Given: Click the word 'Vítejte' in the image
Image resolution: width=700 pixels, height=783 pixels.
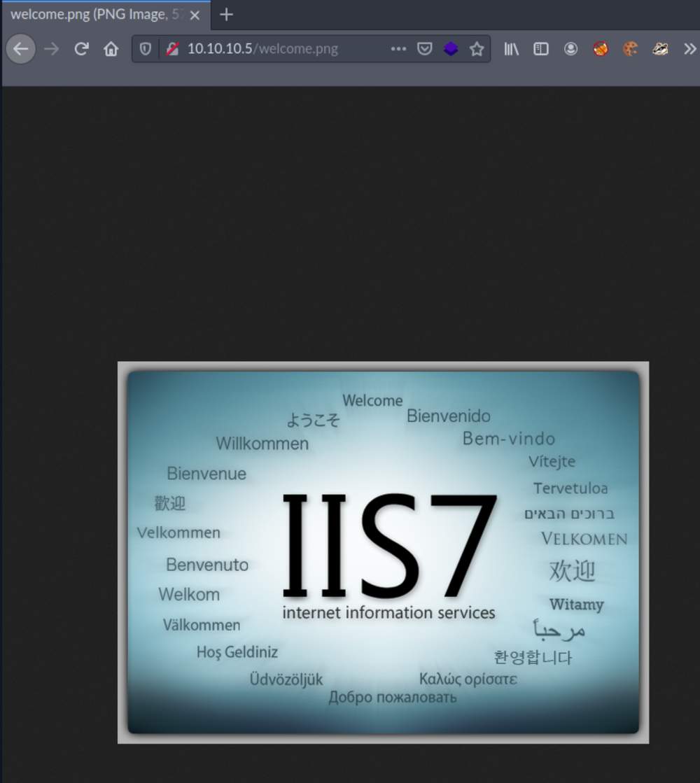Looking at the screenshot, I should [x=552, y=461].
